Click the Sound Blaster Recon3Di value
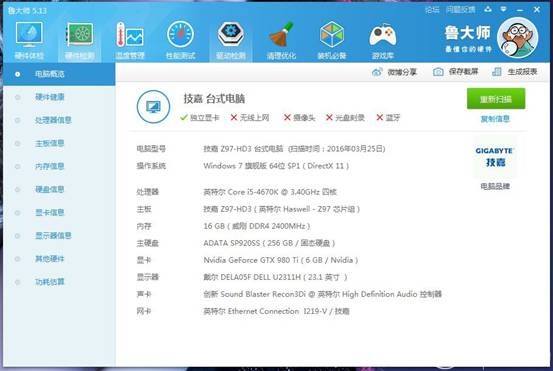This screenshot has width=553, height=371. (x=322, y=294)
